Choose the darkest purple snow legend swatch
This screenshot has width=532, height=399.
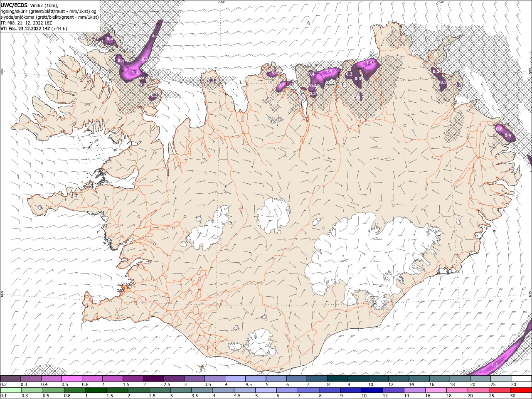click(x=153, y=379)
